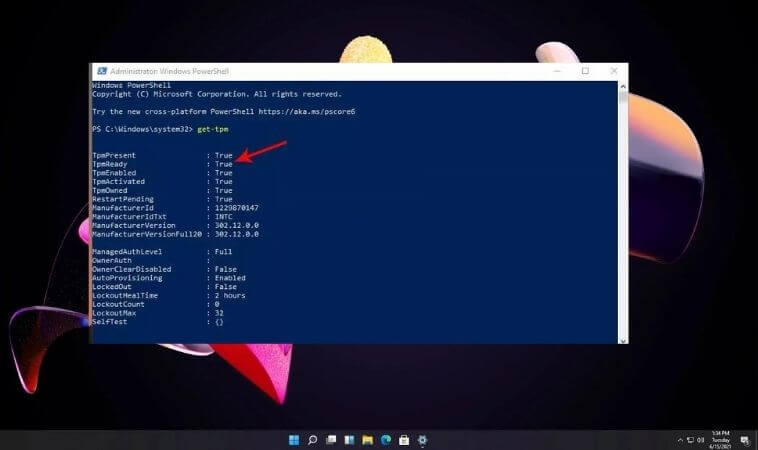This screenshot has width=758, height=450.
Task: Click the scrollbar up arrow in PowerShell
Action: 623,86
